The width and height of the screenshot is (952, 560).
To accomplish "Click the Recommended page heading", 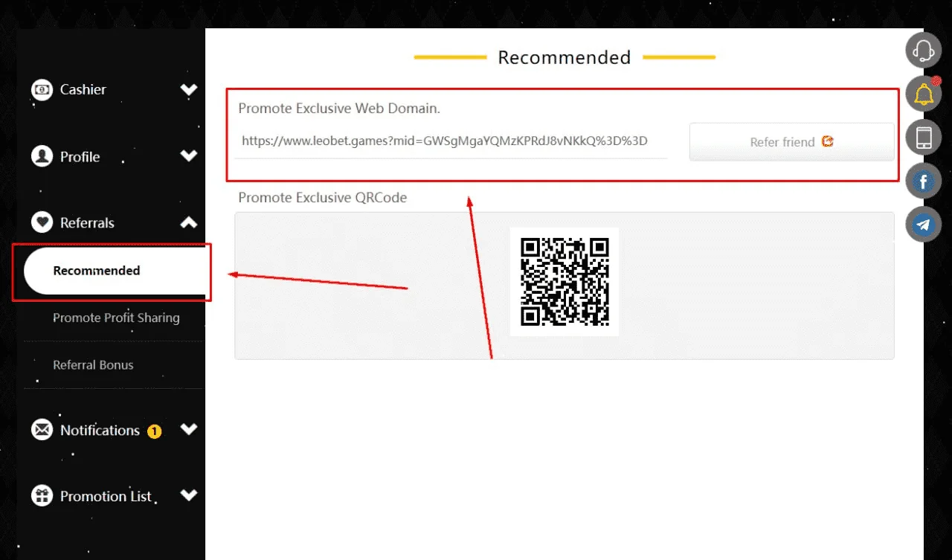I will pos(565,57).
